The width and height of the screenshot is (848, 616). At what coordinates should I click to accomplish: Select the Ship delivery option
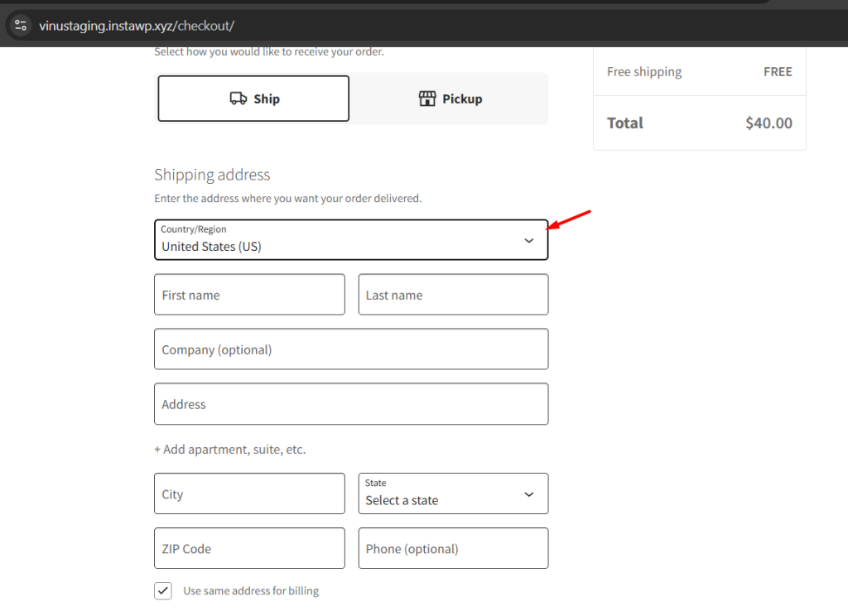pos(253,98)
